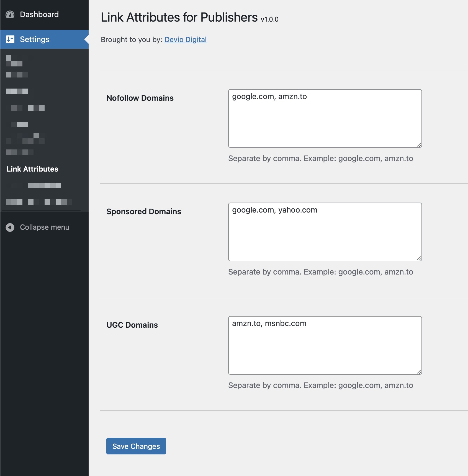Click the Collapse menu arrow icon
This screenshot has height=476, width=468.
point(10,227)
